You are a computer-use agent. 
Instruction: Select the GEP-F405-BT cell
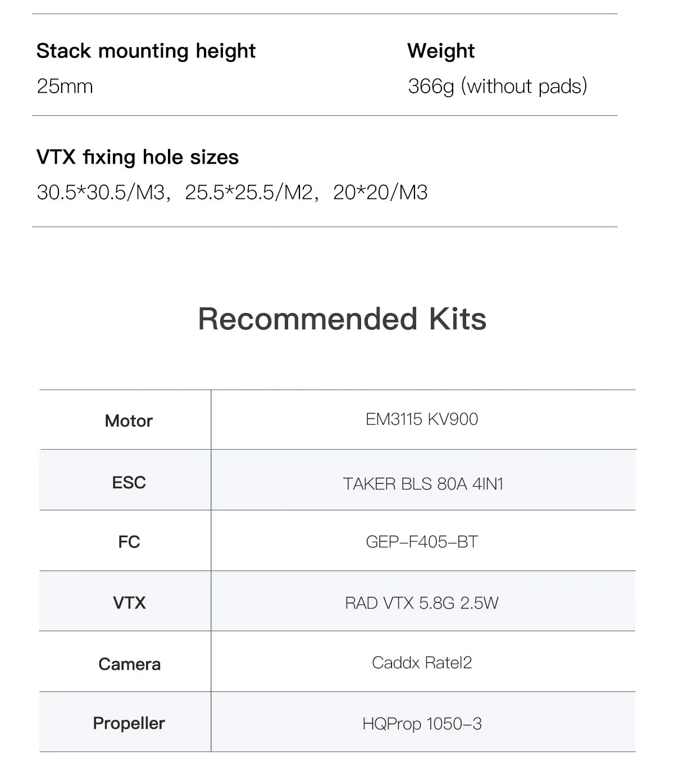click(x=422, y=542)
